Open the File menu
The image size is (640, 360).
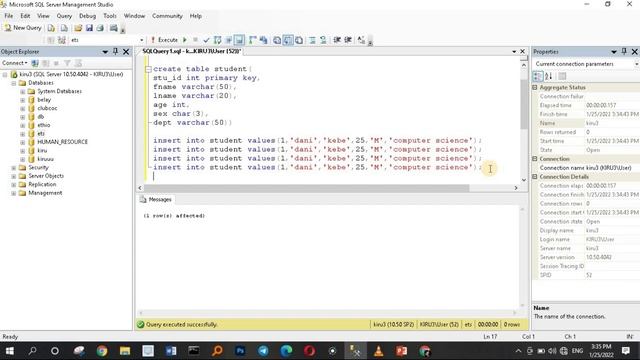point(9,16)
